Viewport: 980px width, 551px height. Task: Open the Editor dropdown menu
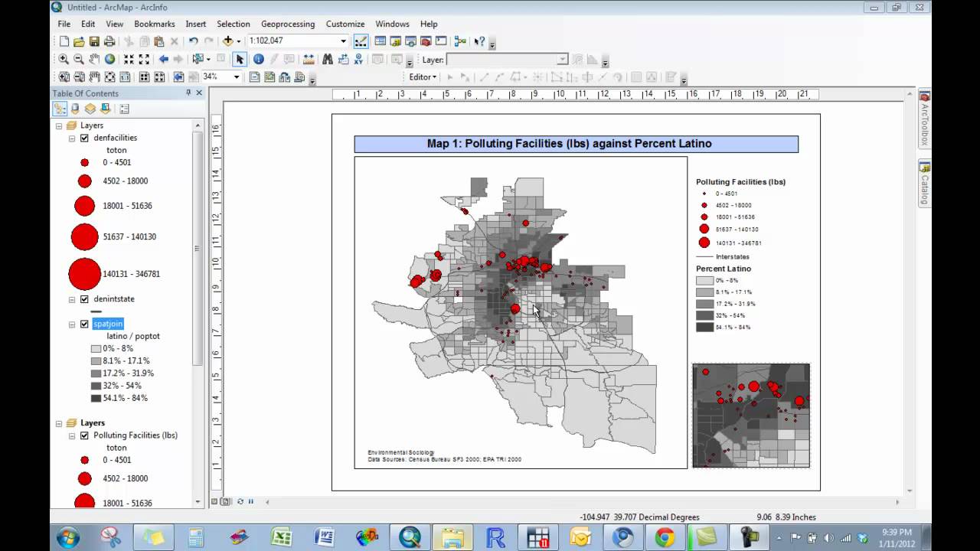coord(423,77)
